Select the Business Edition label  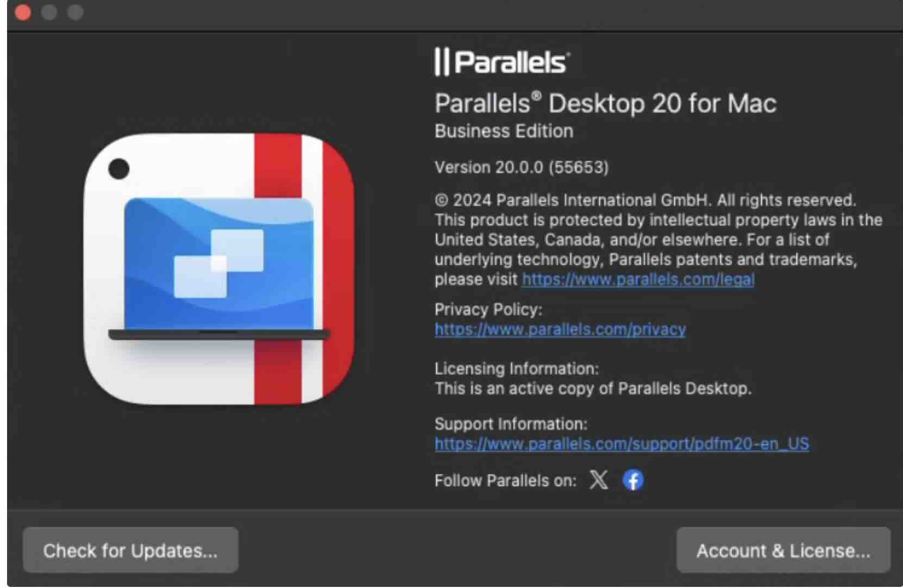504,132
